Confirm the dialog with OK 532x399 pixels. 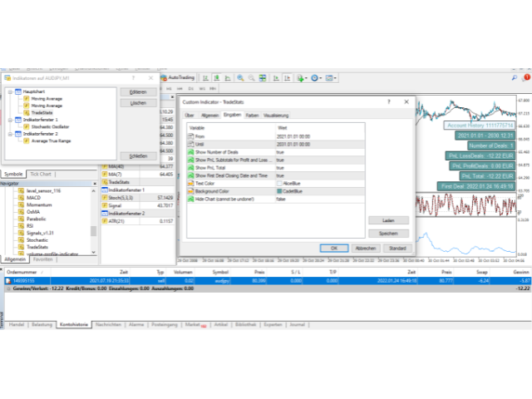tap(334, 249)
